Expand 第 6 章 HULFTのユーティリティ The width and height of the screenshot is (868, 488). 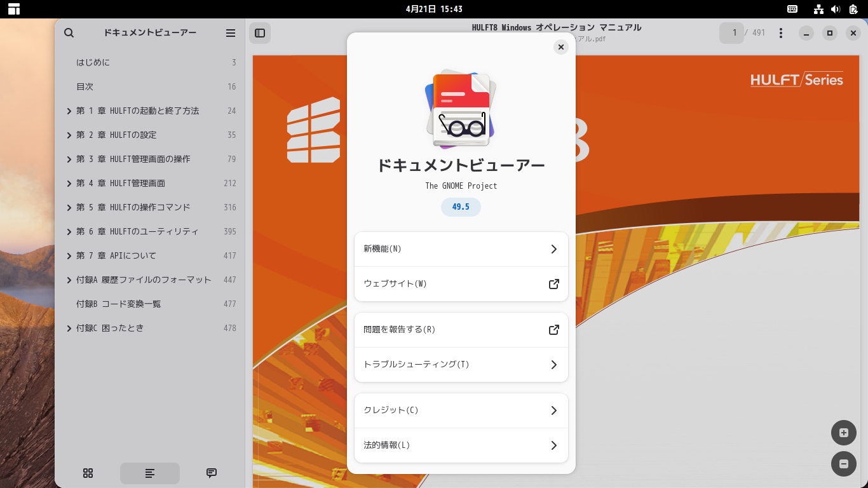(x=69, y=232)
